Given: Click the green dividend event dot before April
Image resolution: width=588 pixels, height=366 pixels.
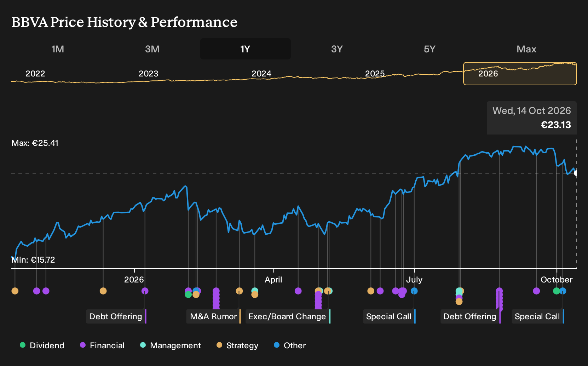Looking at the screenshot, I should [188, 294].
